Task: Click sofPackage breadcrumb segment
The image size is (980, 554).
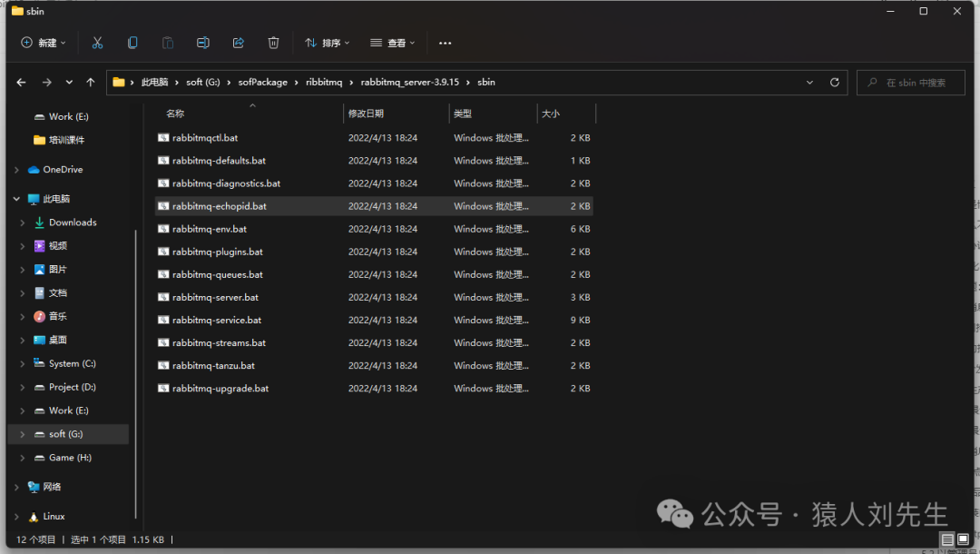Action: click(262, 82)
